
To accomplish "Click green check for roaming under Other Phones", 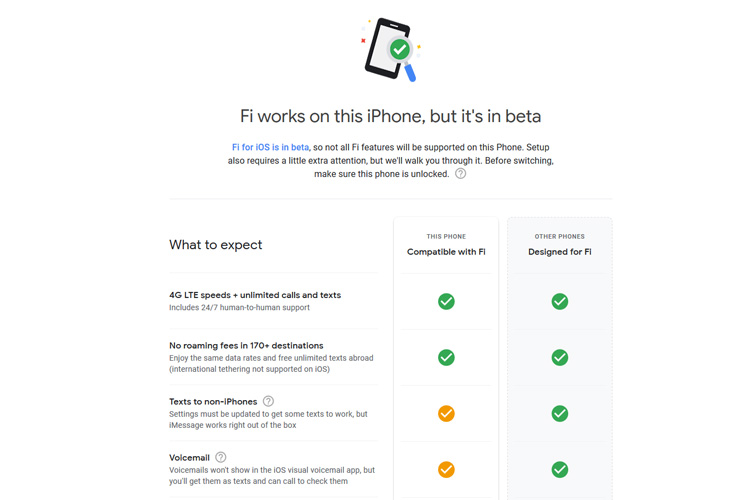I will [x=560, y=357].
